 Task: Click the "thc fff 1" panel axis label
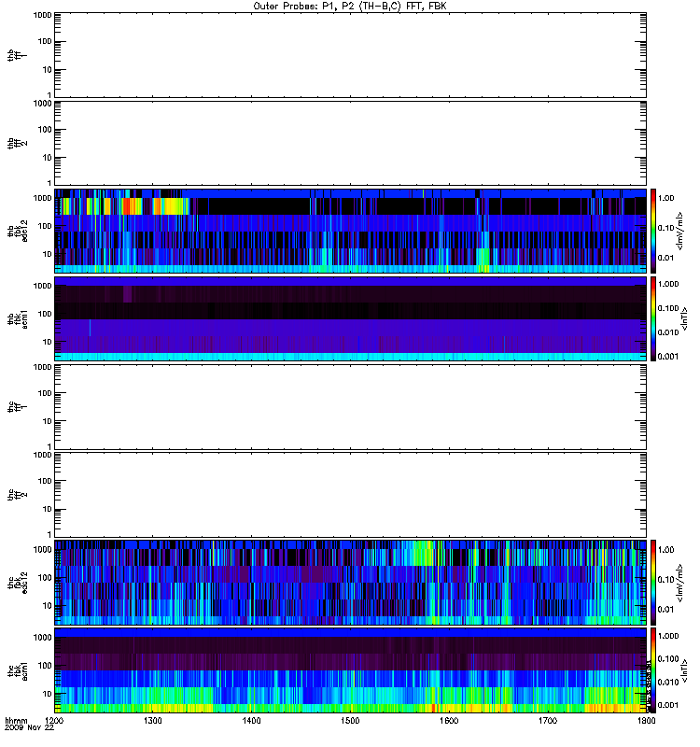(17, 407)
